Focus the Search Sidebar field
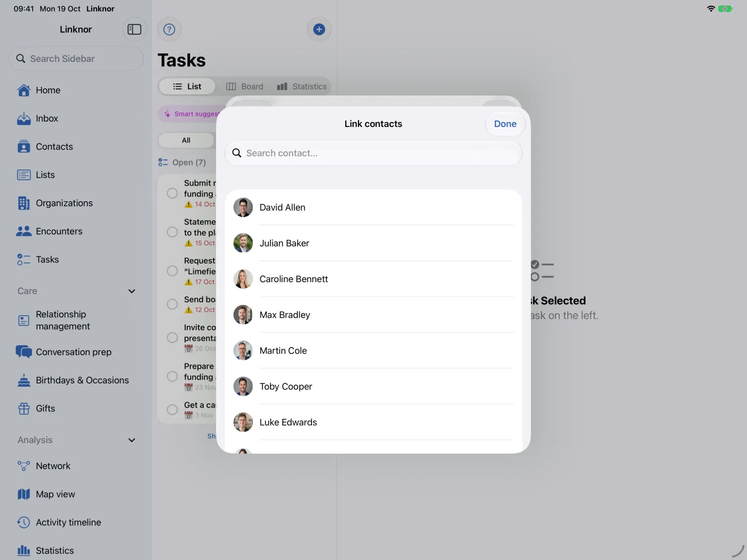The width and height of the screenshot is (747, 560). [76, 59]
